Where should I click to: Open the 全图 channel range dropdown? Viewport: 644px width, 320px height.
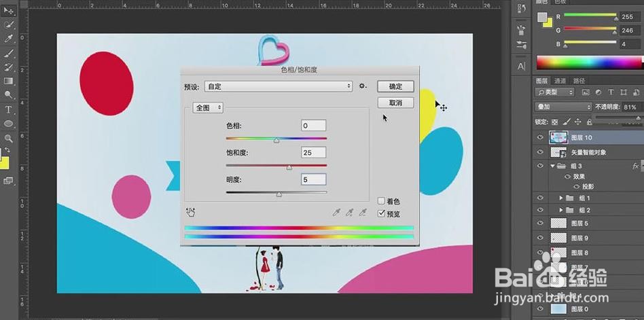(208, 107)
